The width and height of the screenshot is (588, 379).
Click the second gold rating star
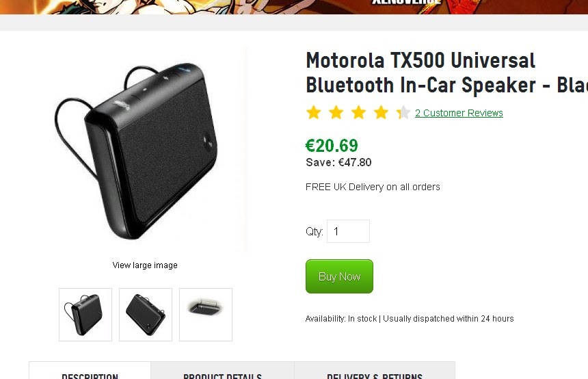point(336,113)
